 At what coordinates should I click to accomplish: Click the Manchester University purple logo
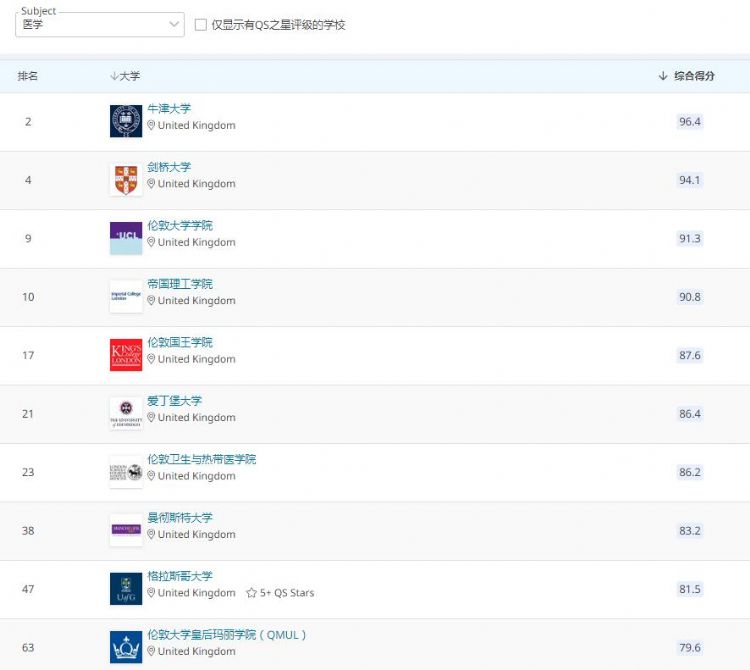(126, 530)
